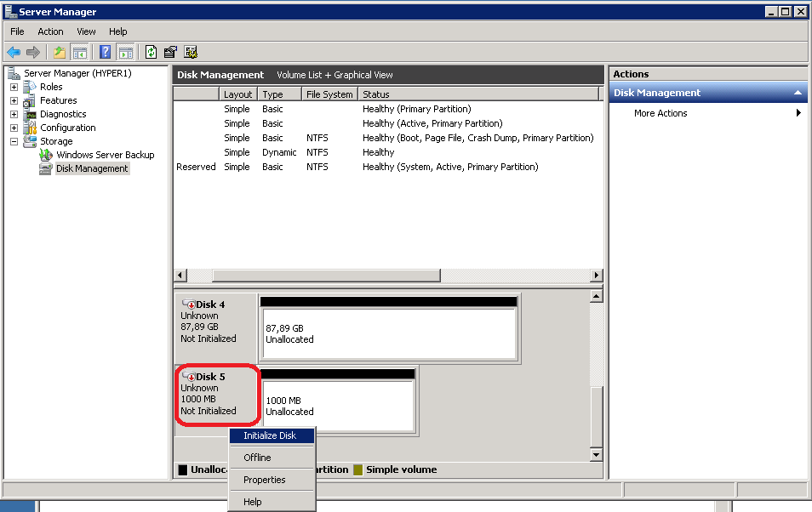This screenshot has width=812, height=512.
Task: Click the rightmost settings toolbar icon
Action: pyautogui.click(x=191, y=52)
